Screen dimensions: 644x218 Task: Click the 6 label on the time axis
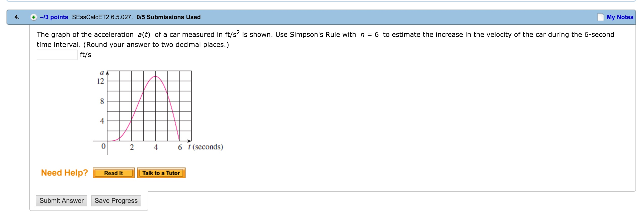pos(180,147)
